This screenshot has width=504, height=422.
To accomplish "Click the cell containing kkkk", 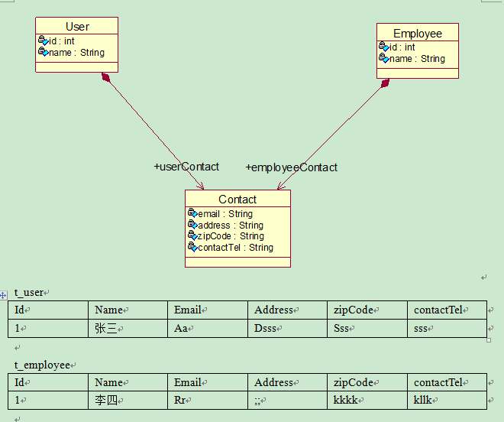I will pyautogui.click(x=367, y=401).
